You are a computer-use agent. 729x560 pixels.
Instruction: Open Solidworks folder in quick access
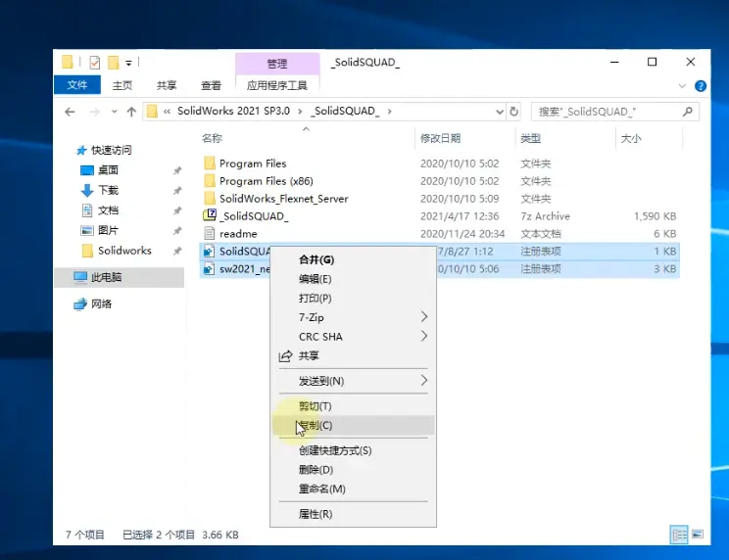point(124,251)
